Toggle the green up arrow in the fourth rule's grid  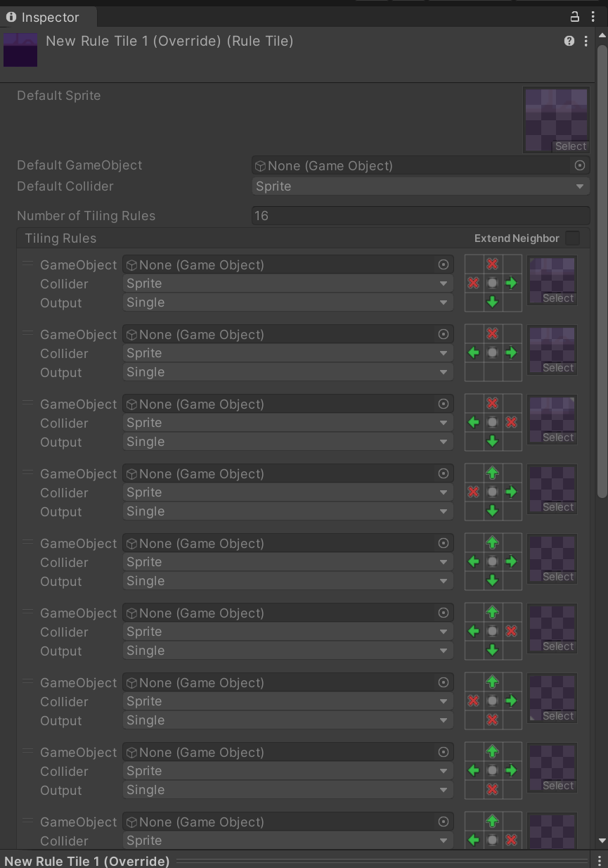coord(492,473)
